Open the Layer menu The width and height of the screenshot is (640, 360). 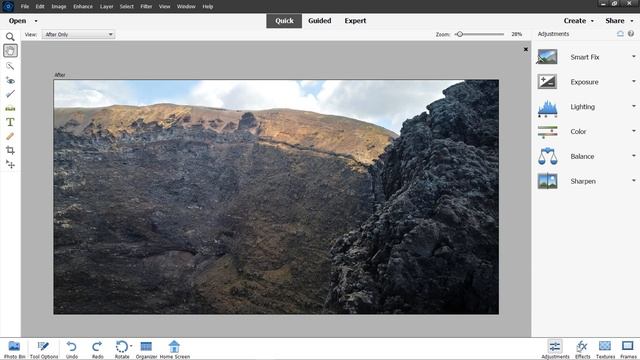point(107,7)
